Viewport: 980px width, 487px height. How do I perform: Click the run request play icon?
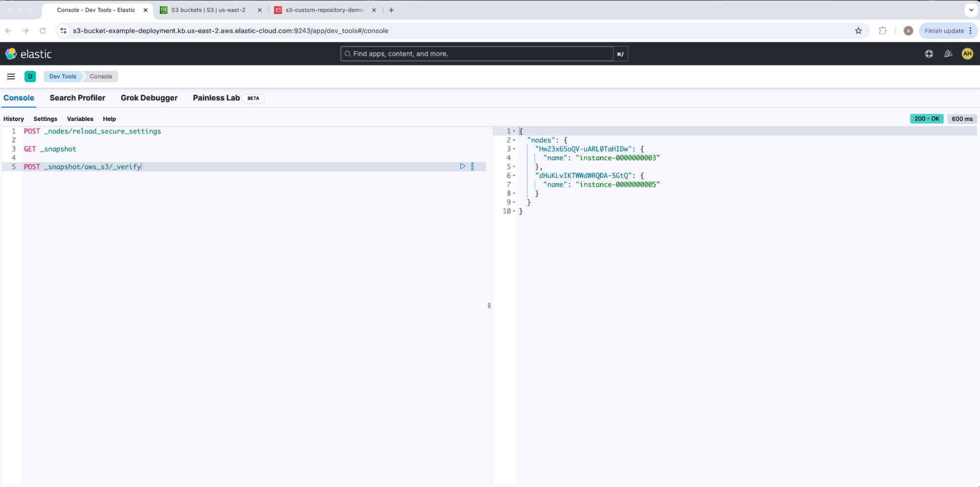tap(462, 167)
